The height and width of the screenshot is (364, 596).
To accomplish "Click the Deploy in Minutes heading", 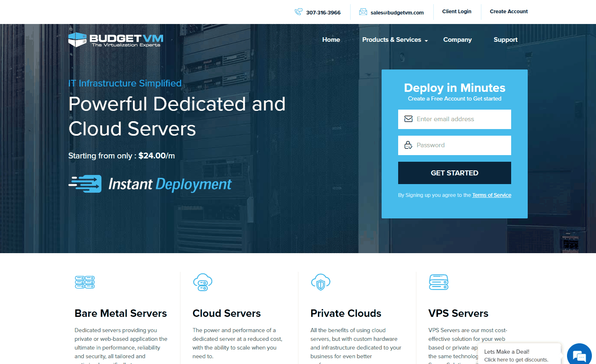I will (x=454, y=88).
